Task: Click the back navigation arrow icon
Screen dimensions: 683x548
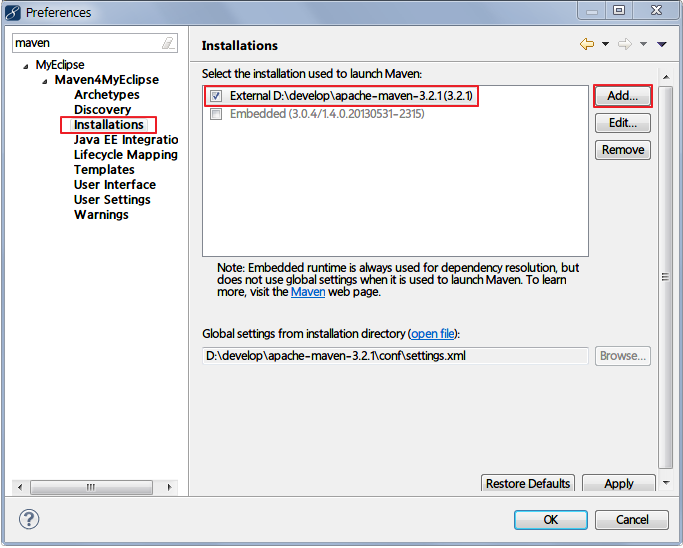Action: (x=587, y=44)
